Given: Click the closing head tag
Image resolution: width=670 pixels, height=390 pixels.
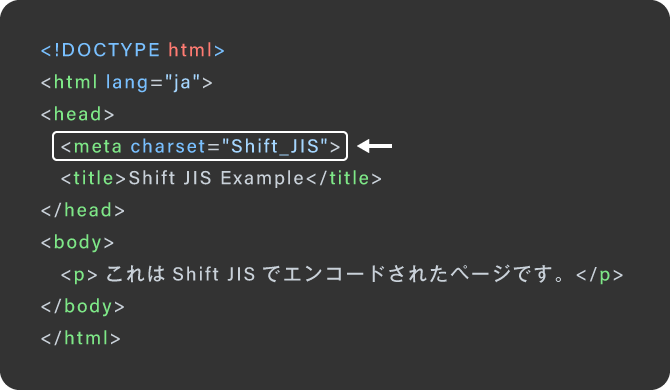Looking at the screenshot, I should pos(82,210).
